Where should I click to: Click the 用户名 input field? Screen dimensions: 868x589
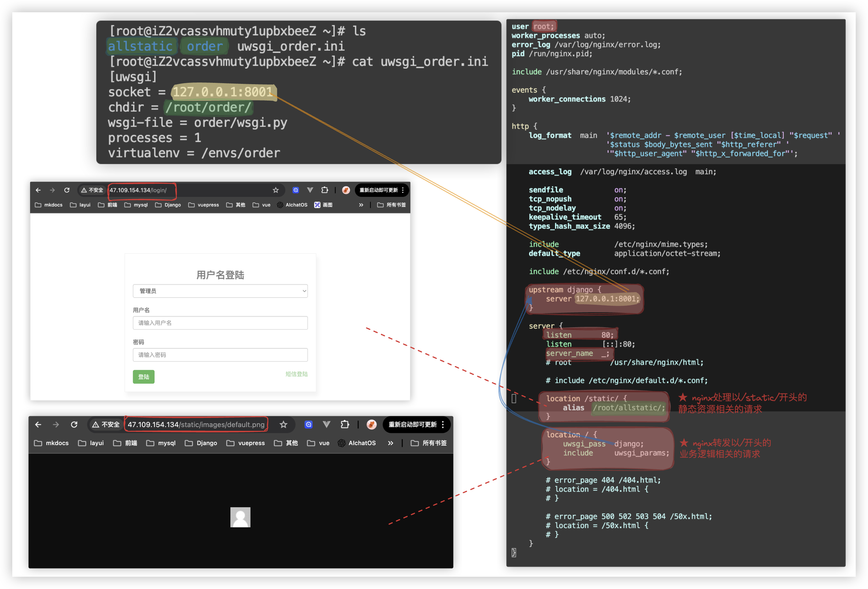tap(220, 323)
